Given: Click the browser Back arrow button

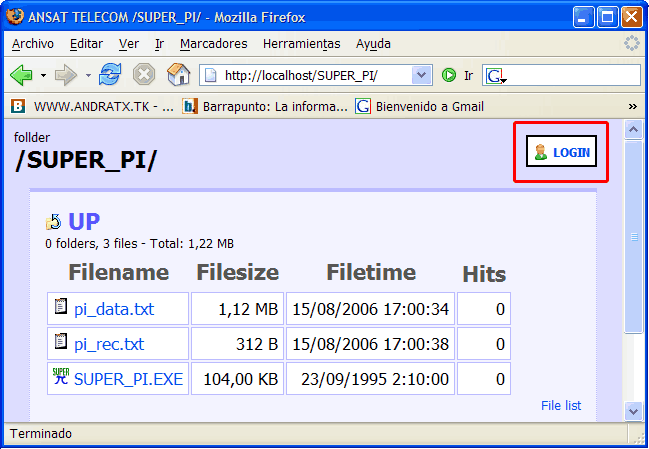Looking at the screenshot, I should [x=21, y=75].
